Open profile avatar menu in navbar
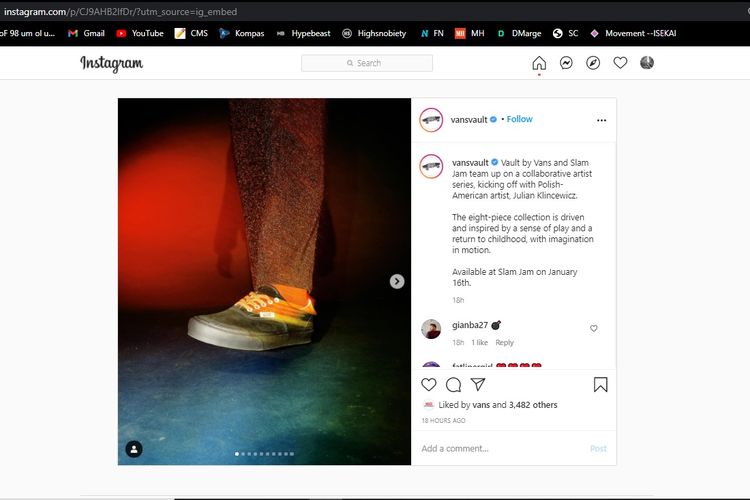 point(647,63)
